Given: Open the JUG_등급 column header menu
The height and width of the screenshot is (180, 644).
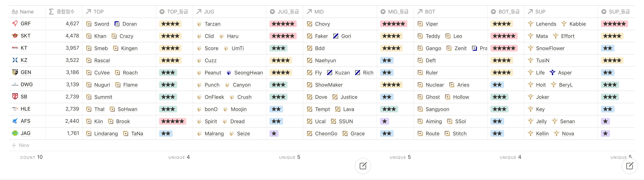Looking at the screenshot, I should tap(285, 12).
